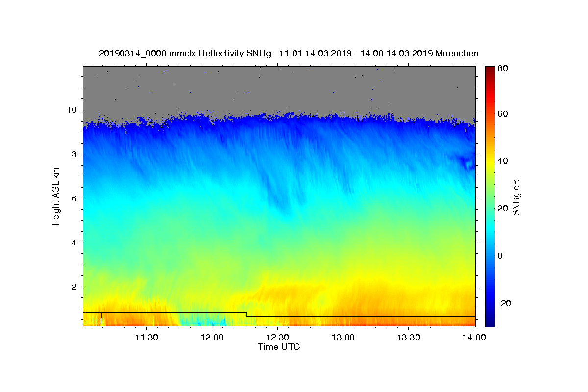Screen dimensions: 588x392
Task: Click the plot title '20190314_0000.mmclx Reflectivity SNRg'
Action: pos(185,53)
